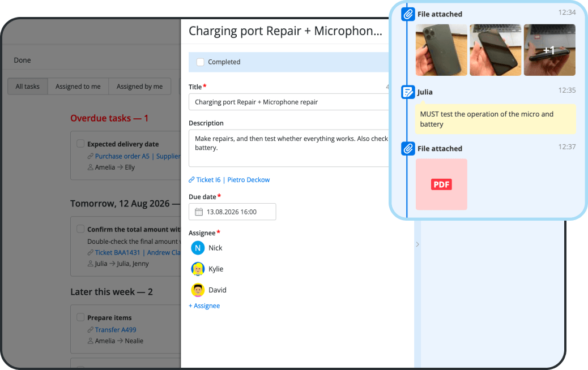Open the +1 more photos thumbnail
Image resolution: width=588 pixels, height=370 pixels.
pyautogui.click(x=549, y=50)
